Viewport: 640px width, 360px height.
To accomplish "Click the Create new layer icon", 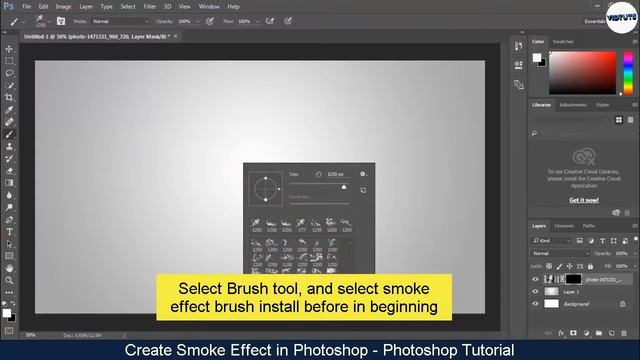I will coord(611,333).
